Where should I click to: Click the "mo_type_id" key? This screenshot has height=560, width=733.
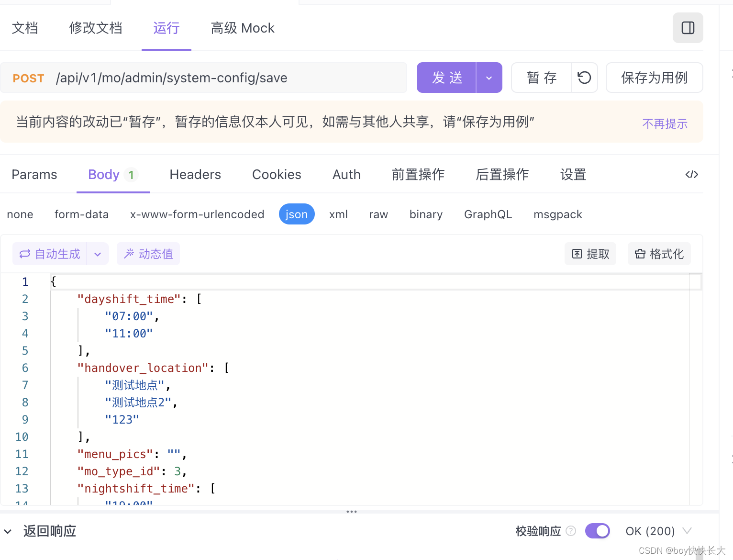pyautogui.click(x=118, y=471)
